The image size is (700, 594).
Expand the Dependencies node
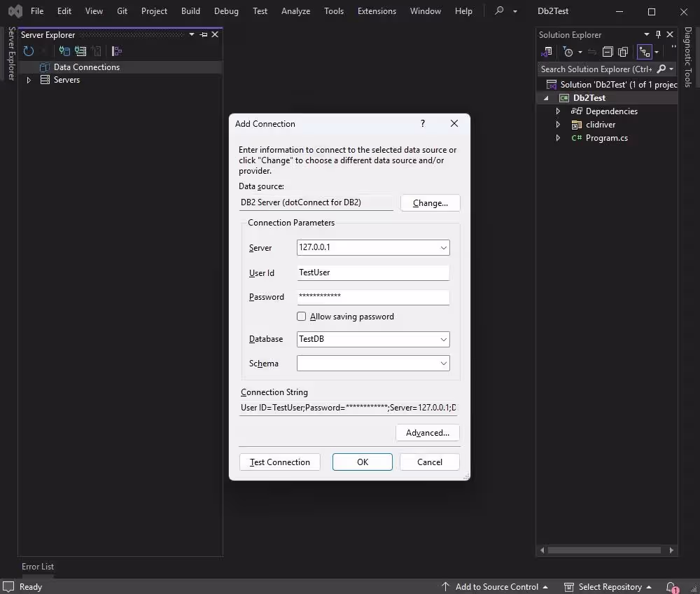pyautogui.click(x=558, y=111)
